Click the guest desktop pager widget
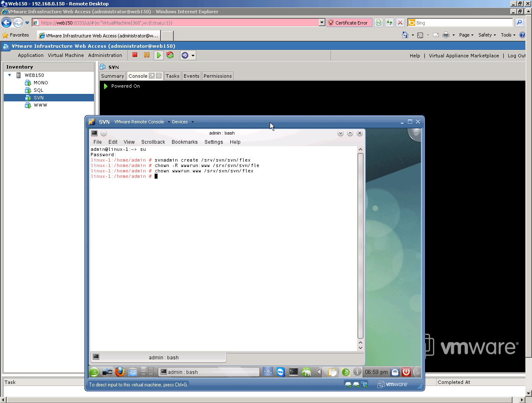 [147, 372]
